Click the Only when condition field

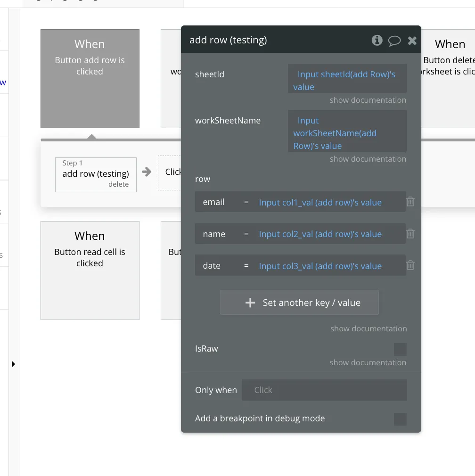[x=324, y=390]
